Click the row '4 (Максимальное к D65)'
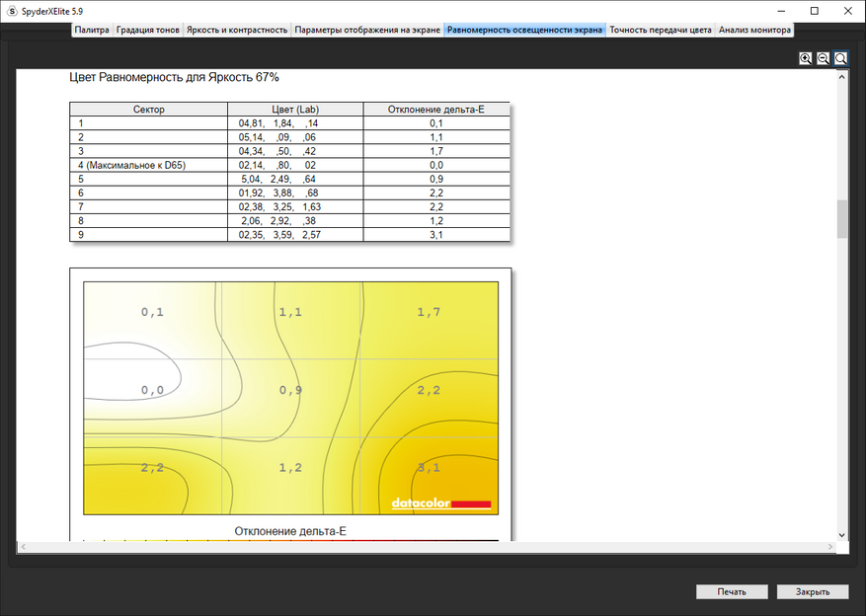 click(289, 165)
